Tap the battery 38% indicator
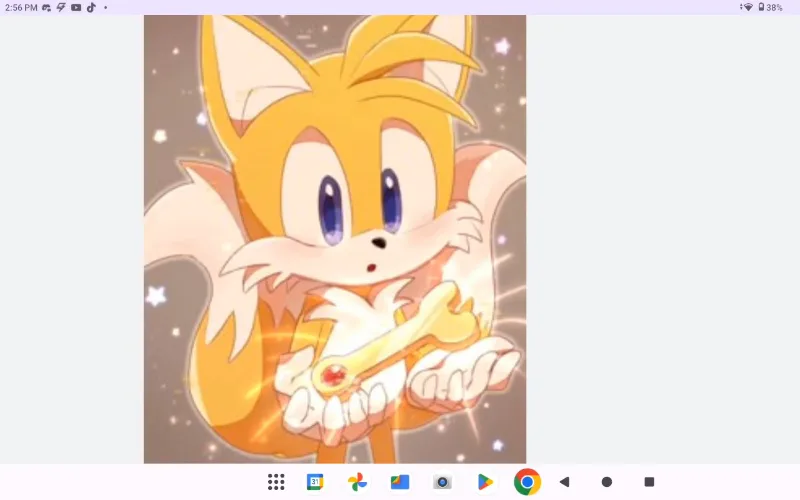800x500 pixels. (x=770, y=7)
